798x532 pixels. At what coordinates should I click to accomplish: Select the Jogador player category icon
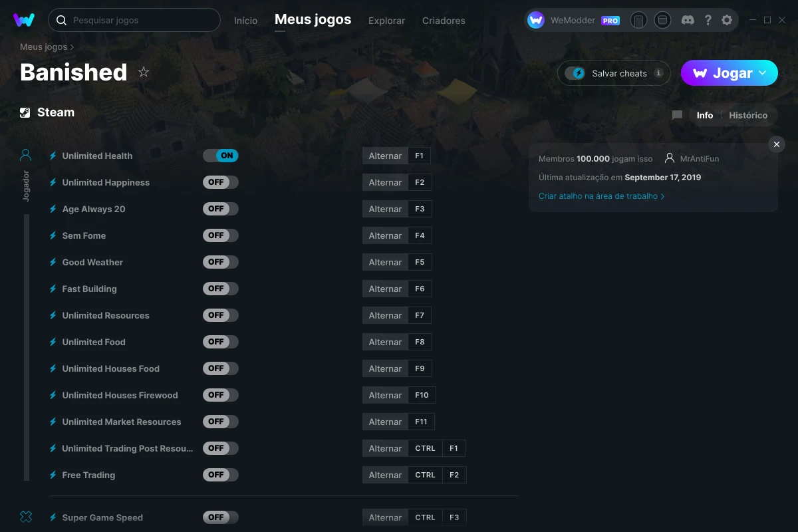point(26,156)
